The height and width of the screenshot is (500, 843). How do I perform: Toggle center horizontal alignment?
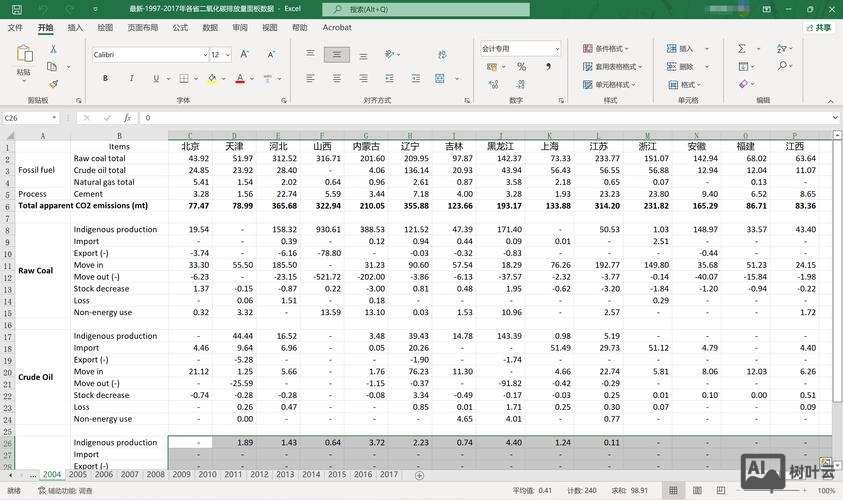(338, 78)
